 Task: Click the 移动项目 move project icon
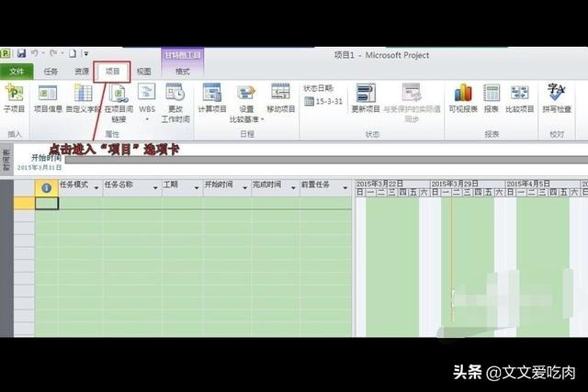281,97
